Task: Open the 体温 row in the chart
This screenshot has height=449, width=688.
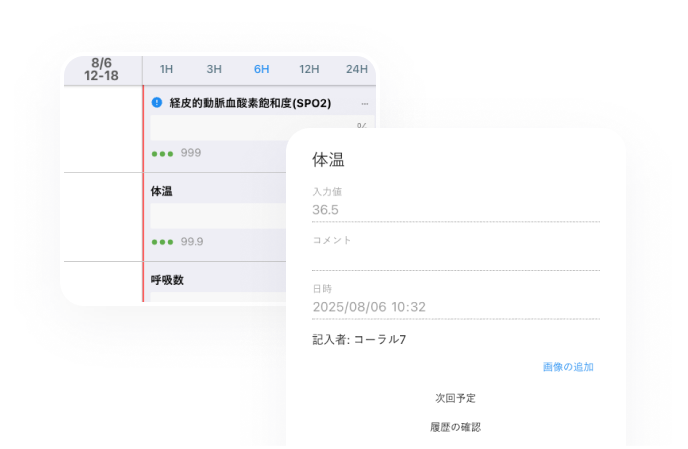Action: pos(161,190)
